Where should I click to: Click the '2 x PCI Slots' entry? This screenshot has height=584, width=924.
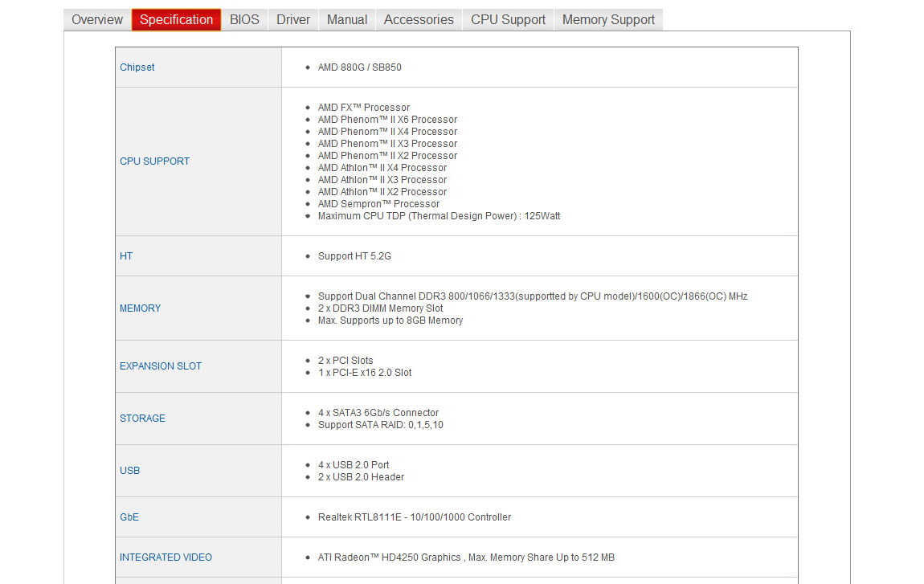(x=345, y=361)
